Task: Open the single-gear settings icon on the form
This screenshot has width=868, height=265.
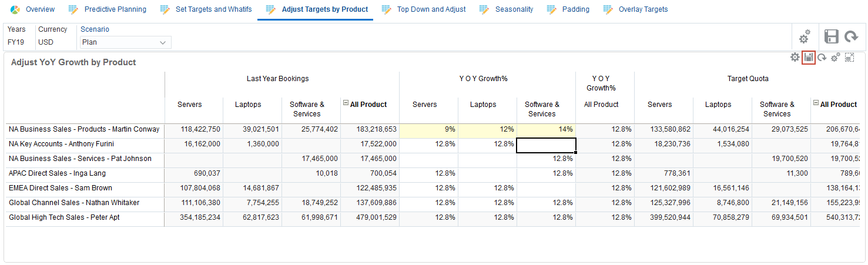Action: click(795, 57)
